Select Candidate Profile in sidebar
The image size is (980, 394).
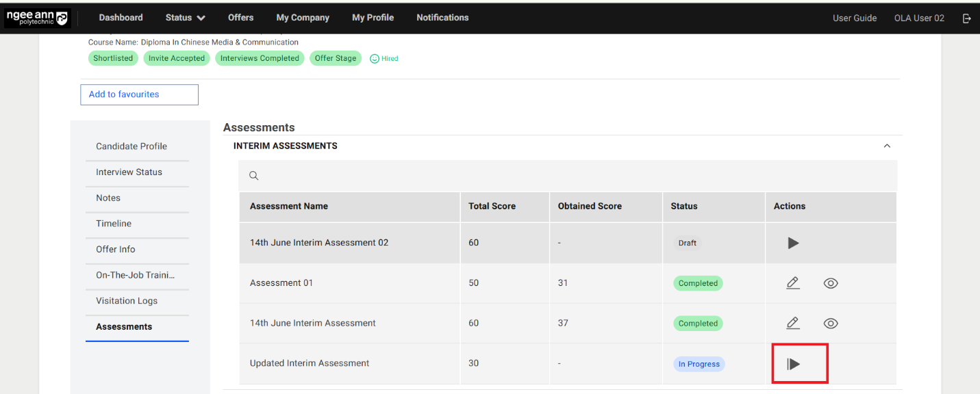click(131, 146)
